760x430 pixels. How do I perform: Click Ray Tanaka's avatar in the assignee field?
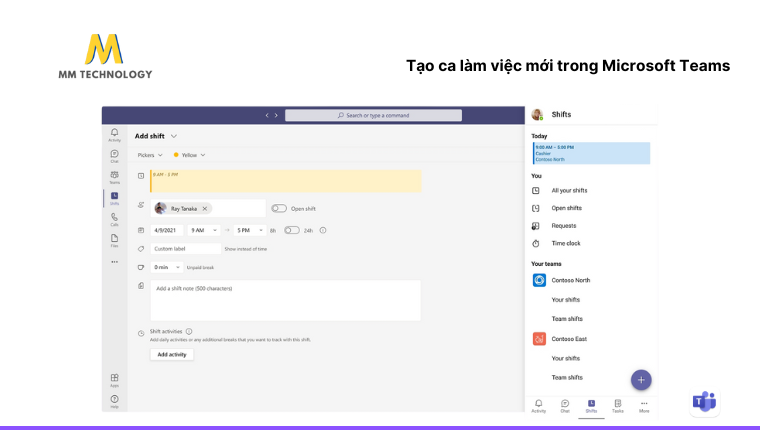click(x=160, y=208)
